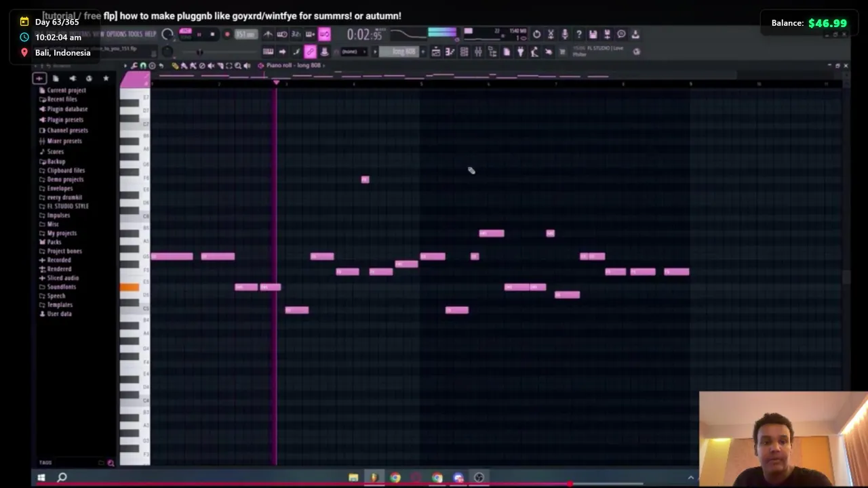Open the User data entry

[x=56, y=314]
